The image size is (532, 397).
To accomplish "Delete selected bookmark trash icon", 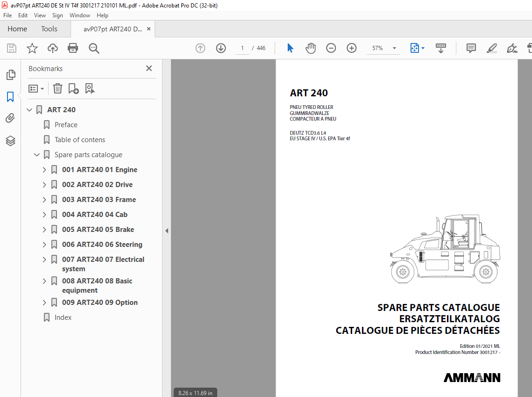I will point(57,89).
